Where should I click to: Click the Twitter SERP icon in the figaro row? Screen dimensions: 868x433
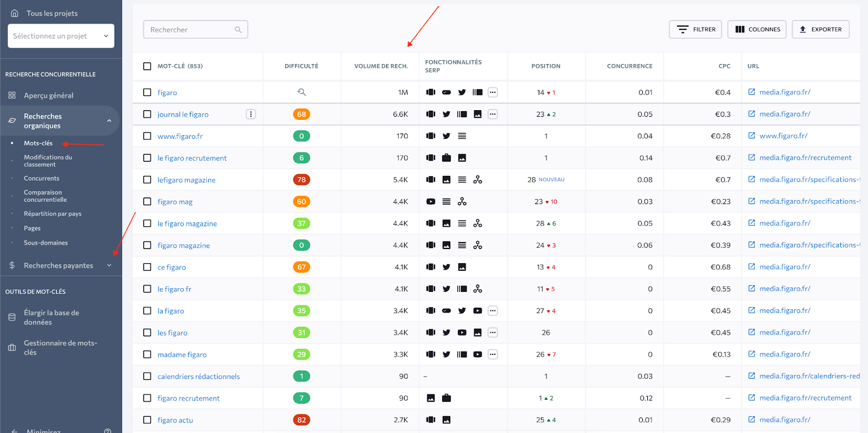point(462,92)
